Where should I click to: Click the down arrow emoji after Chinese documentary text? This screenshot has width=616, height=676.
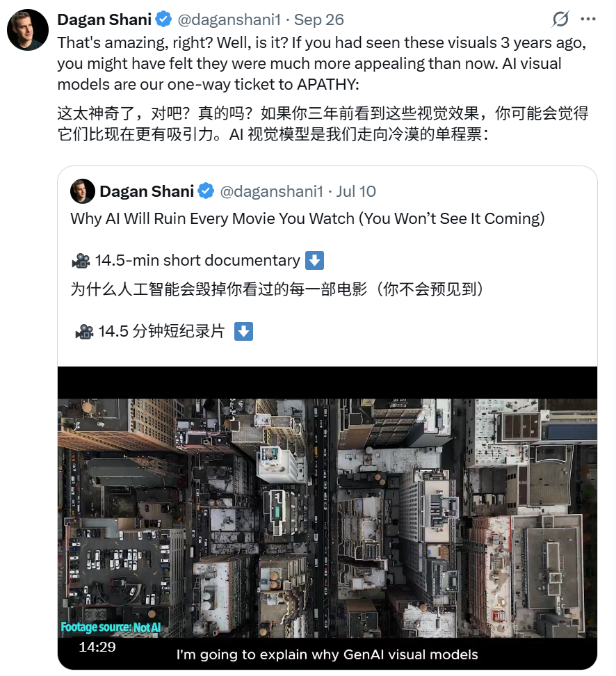[243, 332]
